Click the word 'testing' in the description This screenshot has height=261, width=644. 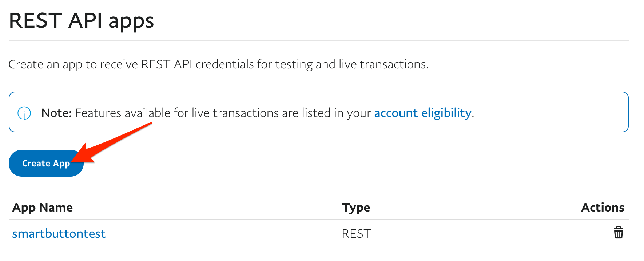point(294,64)
